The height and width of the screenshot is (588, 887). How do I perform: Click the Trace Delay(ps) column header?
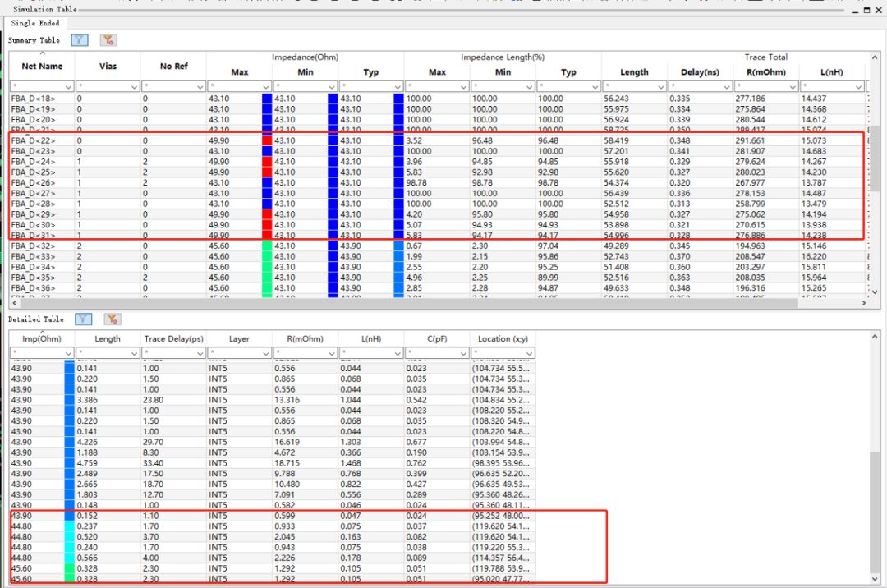point(173,338)
